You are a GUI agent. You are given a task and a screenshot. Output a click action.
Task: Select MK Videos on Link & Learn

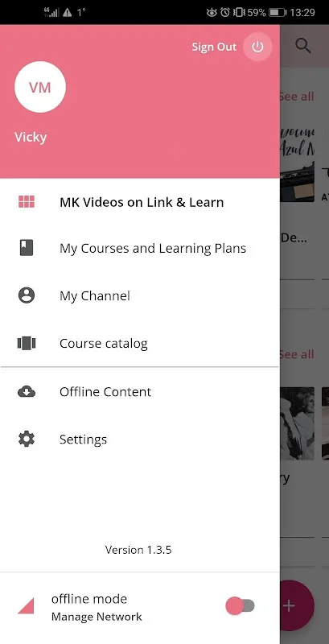tap(142, 202)
